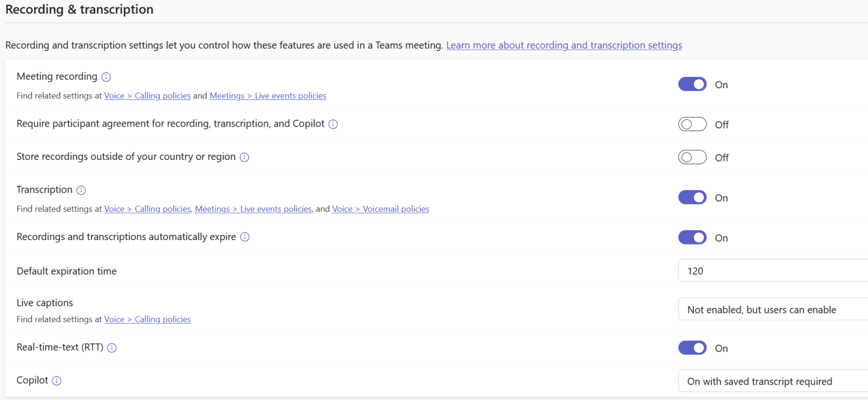
Task: Turn off Meeting recording
Action: 692,84
